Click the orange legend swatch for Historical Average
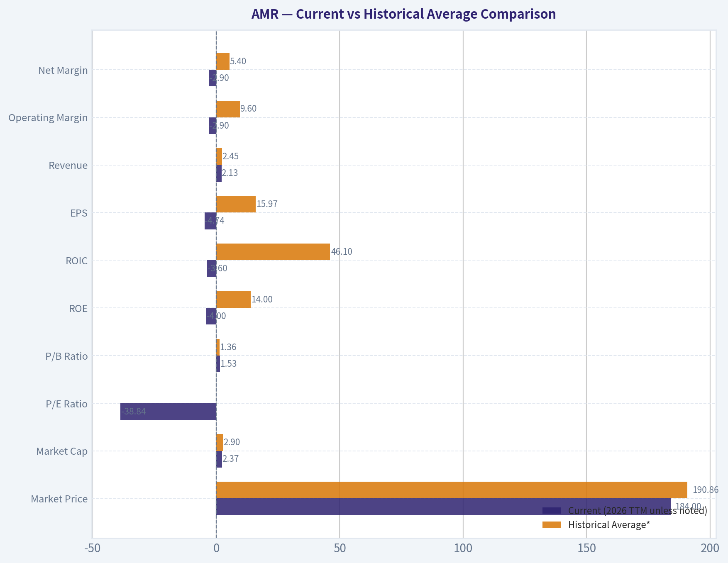The width and height of the screenshot is (728, 563). pos(552,525)
